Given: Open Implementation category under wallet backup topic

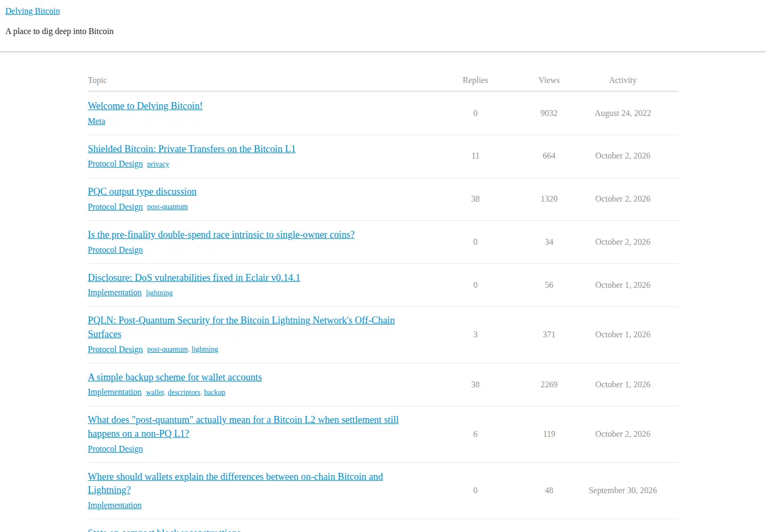Looking at the screenshot, I should point(115,392).
